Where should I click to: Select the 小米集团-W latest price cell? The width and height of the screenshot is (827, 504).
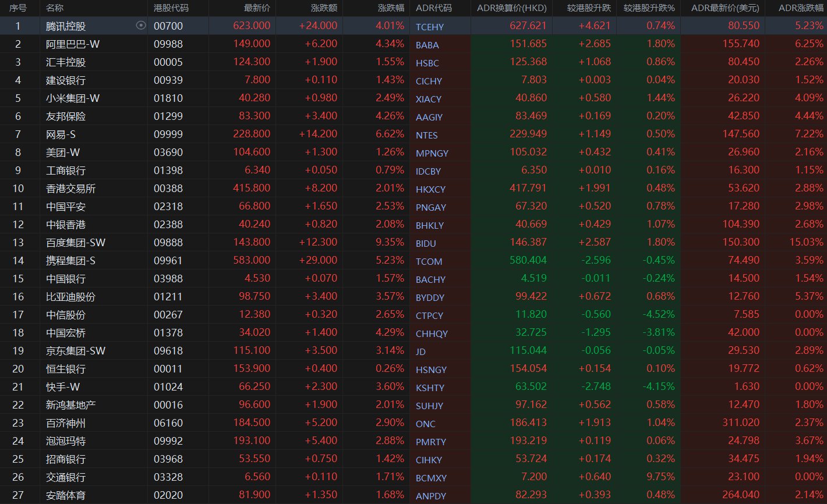251,98
